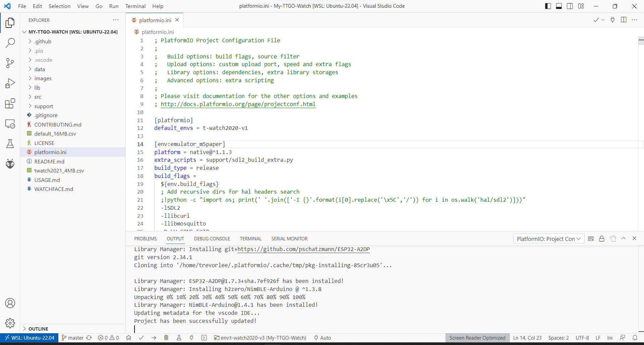This screenshot has height=345, width=644.
Task: Toggle Screen Reader Optimized mode
Action: [x=477, y=338]
